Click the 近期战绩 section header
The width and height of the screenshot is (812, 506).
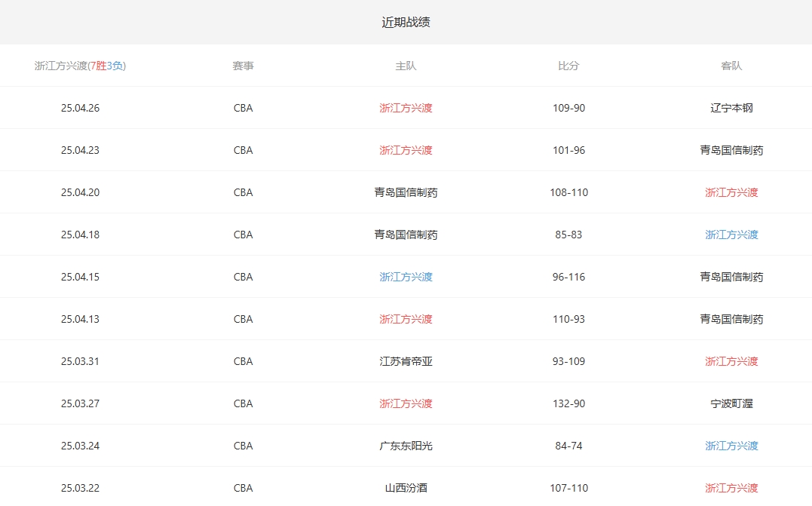point(406,23)
